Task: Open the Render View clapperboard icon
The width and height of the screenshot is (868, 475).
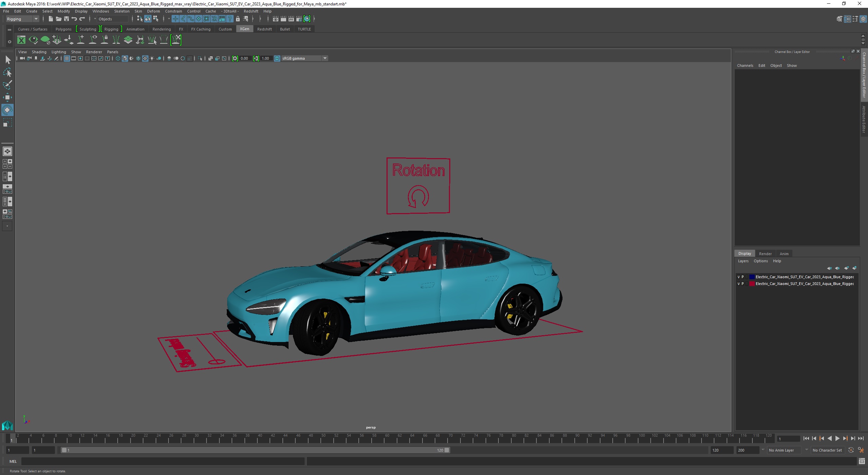Action: [276, 19]
